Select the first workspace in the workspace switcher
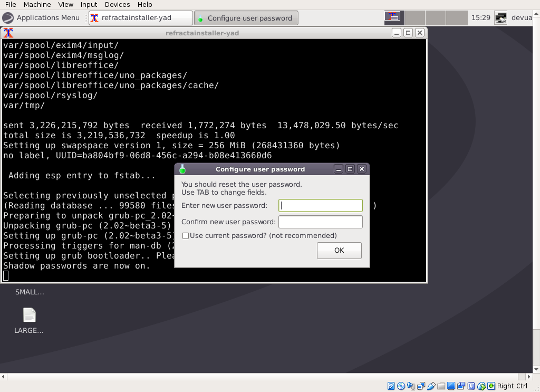This screenshot has width=540, height=392. (394, 17)
